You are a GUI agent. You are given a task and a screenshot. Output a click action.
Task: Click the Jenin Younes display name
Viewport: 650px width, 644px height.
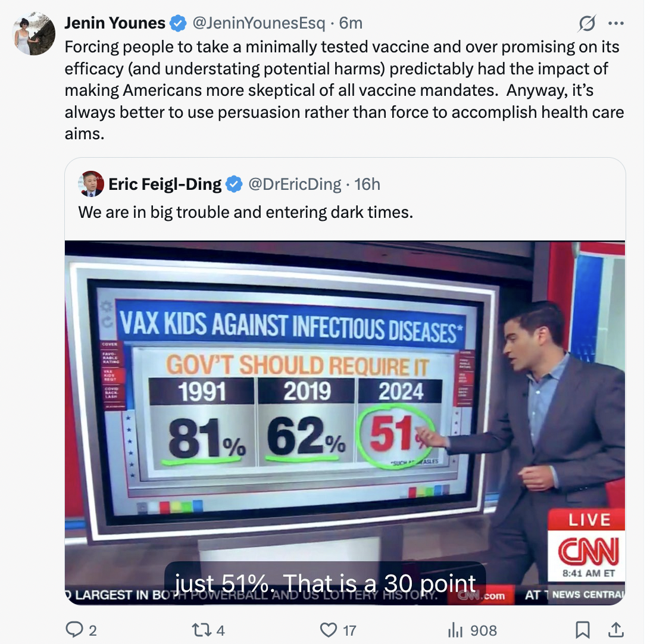(115, 23)
